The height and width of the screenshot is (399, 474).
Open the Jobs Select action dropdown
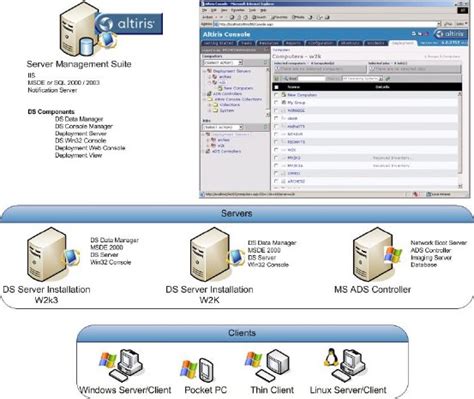(223, 127)
